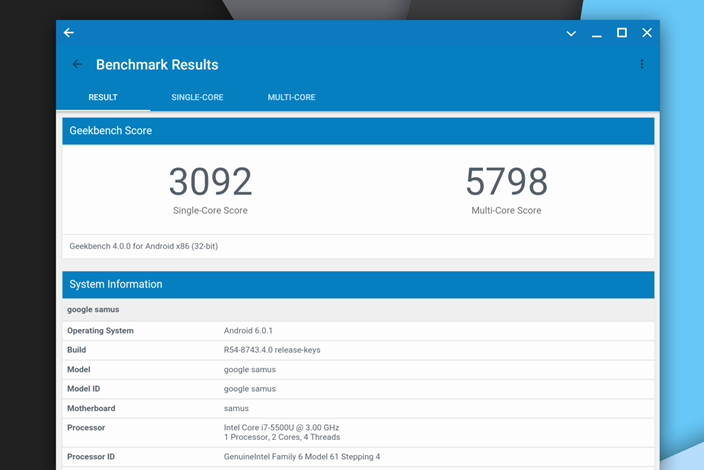Click the google samus device heading
The image size is (704, 470).
point(93,309)
